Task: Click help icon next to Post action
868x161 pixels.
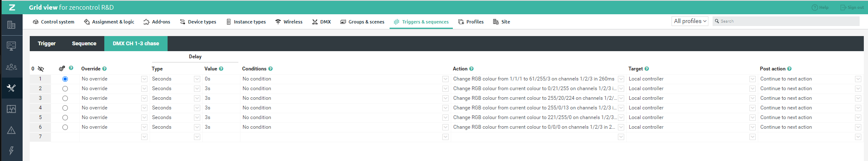Action: (x=789, y=69)
